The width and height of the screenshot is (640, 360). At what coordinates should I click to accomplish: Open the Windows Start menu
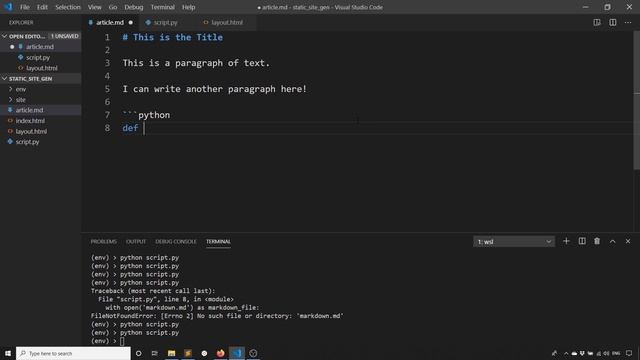click(x=8, y=353)
